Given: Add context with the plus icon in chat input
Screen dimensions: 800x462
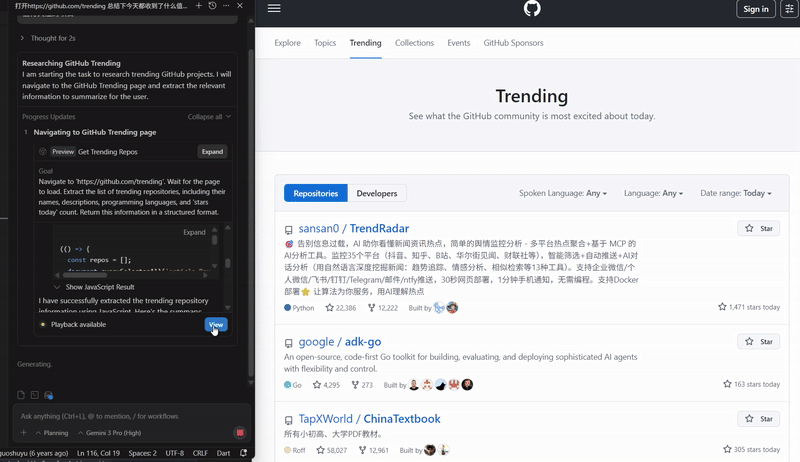Looking at the screenshot, I should pyautogui.click(x=23, y=432).
